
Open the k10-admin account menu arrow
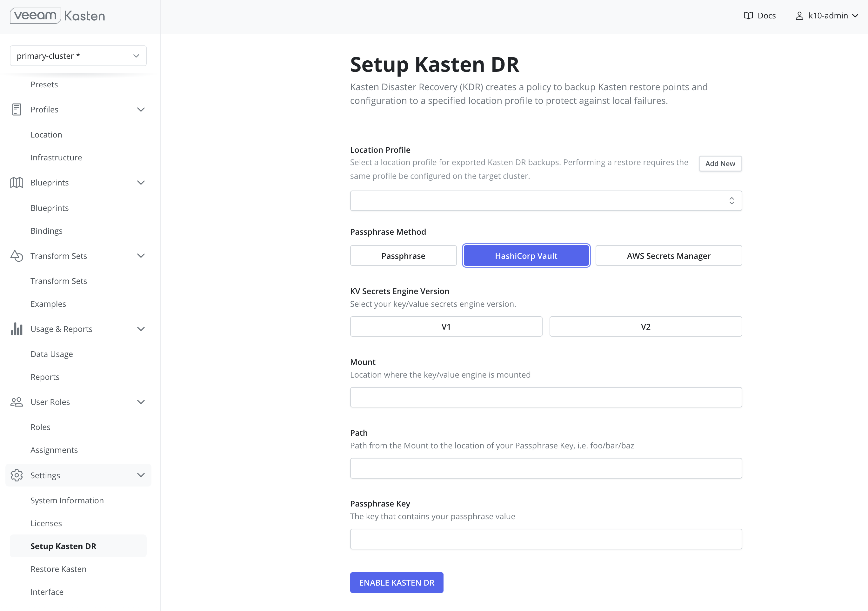[855, 16]
